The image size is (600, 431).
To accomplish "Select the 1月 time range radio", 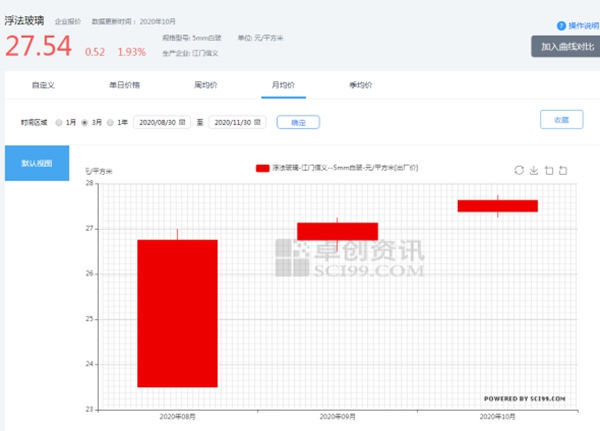I will [x=59, y=122].
